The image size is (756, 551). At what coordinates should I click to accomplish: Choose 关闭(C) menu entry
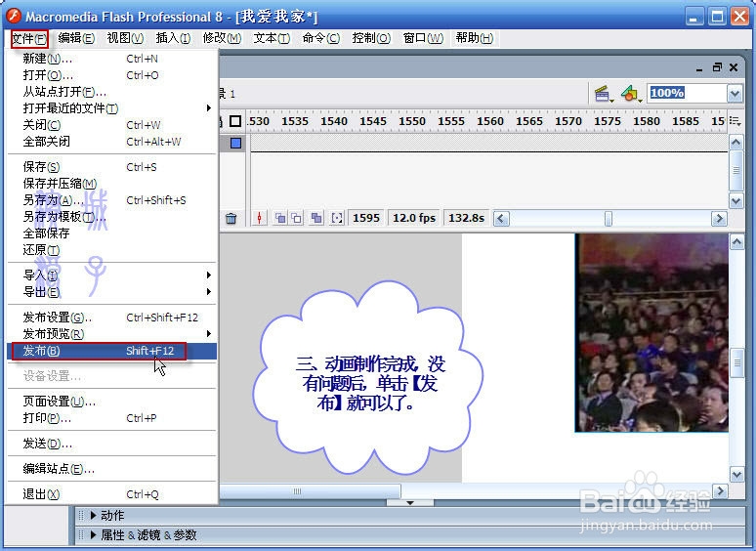tap(112, 125)
